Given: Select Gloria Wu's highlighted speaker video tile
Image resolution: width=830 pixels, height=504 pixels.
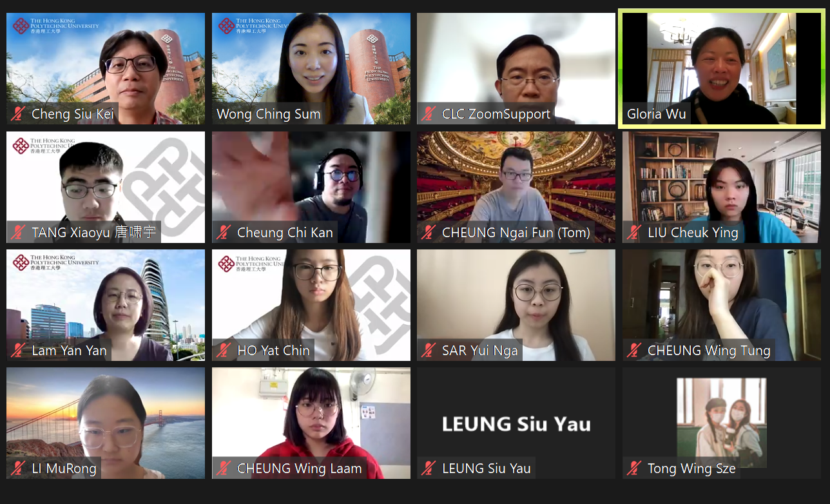Looking at the screenshot, I should [722, 68].
